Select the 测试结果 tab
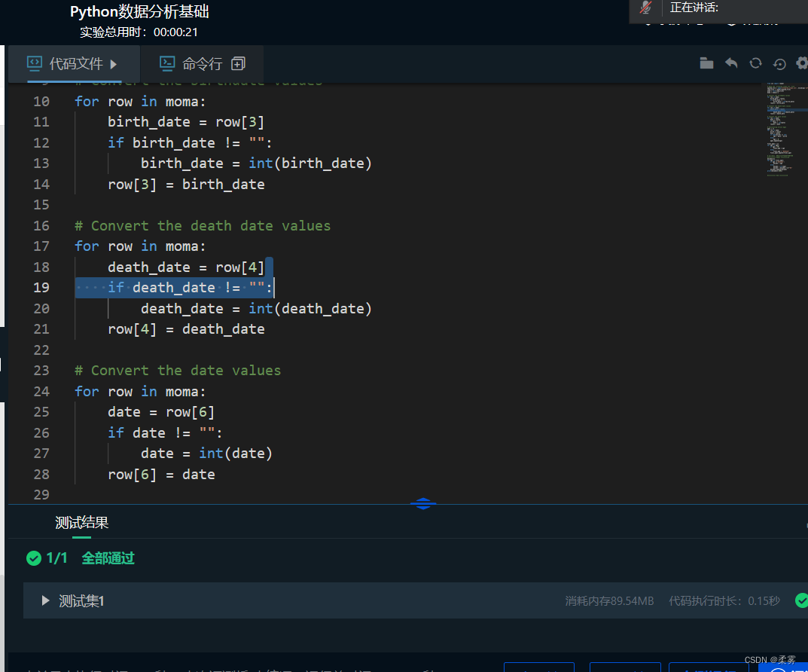 [81, 523]
